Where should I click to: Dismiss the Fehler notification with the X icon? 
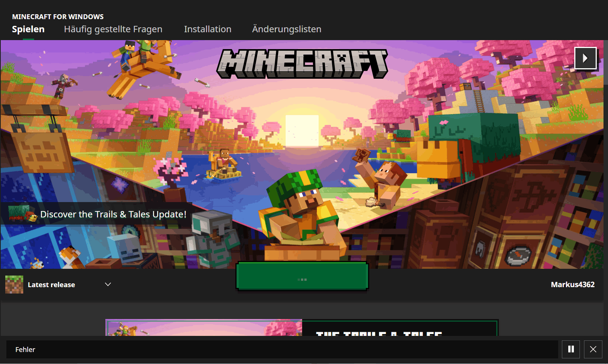pyautogui.click(x=594, y=349)
